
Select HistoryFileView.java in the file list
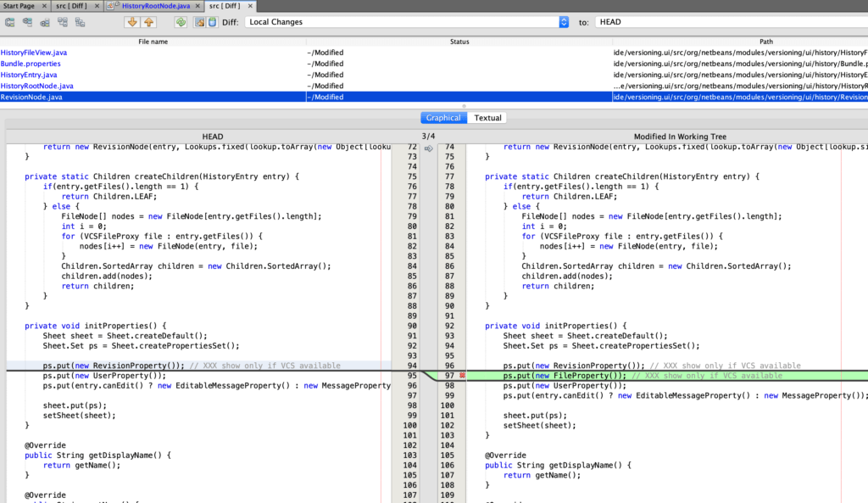coord(34,53)
